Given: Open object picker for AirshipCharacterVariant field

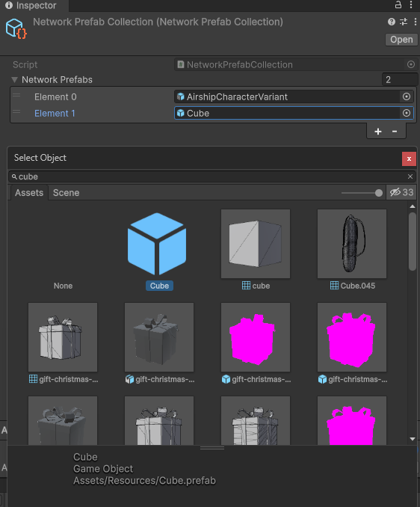Looking at the screenshot, I should pyautogui.click(x=407, y=96).
